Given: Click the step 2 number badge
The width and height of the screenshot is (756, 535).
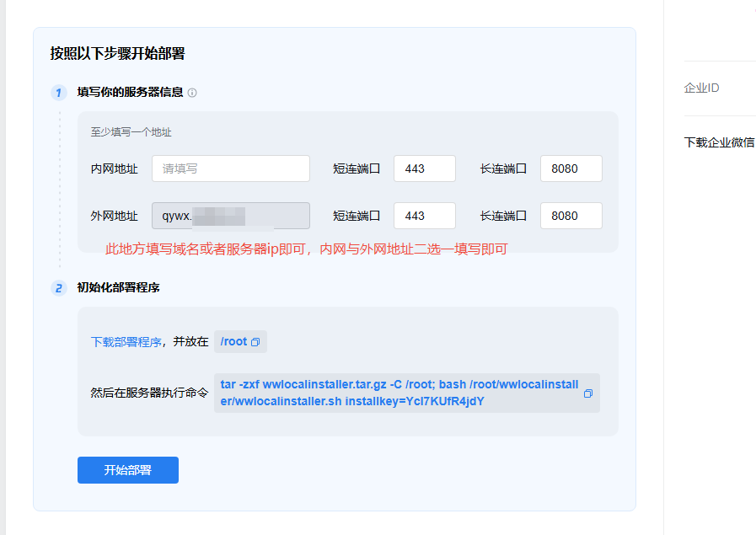Looking at the screenshot, I should (59, 288).
